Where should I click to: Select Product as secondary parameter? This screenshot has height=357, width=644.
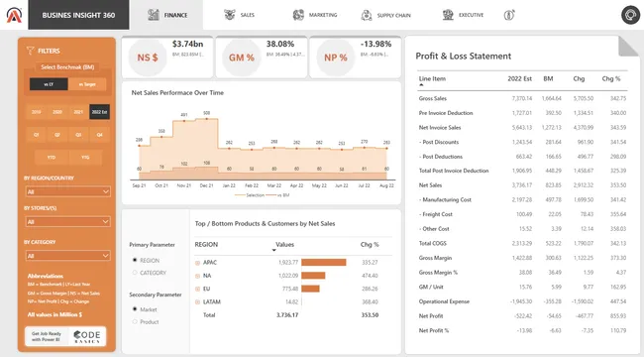click(135, 321)
